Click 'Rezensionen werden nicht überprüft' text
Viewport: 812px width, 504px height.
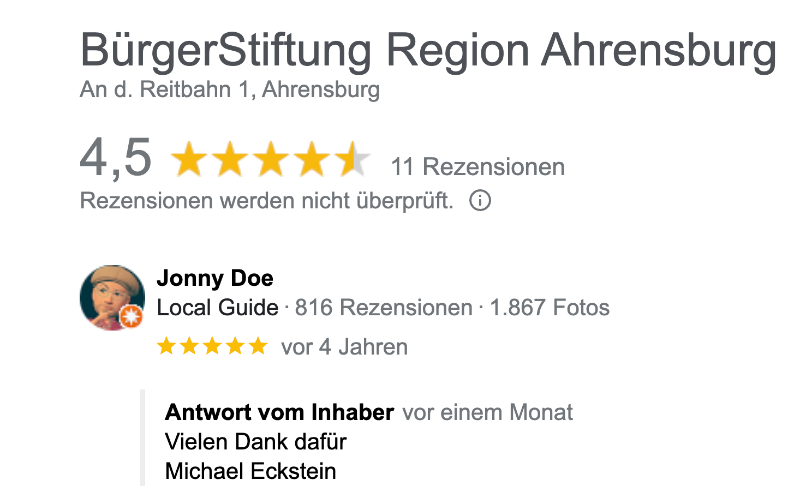tap(267, 201)
